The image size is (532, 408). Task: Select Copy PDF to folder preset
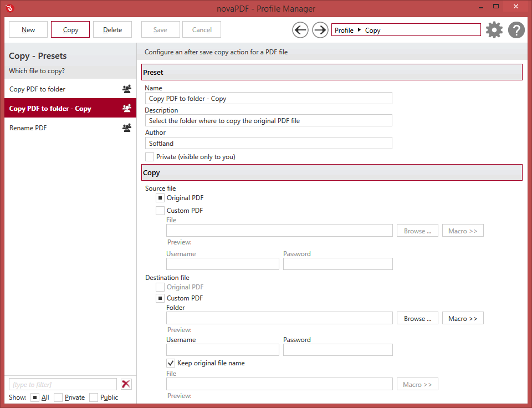coord(70,89)
